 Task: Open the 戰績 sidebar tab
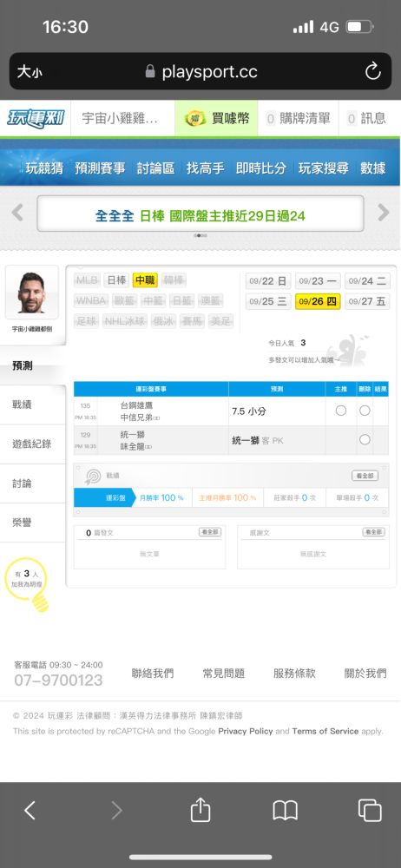33,404
